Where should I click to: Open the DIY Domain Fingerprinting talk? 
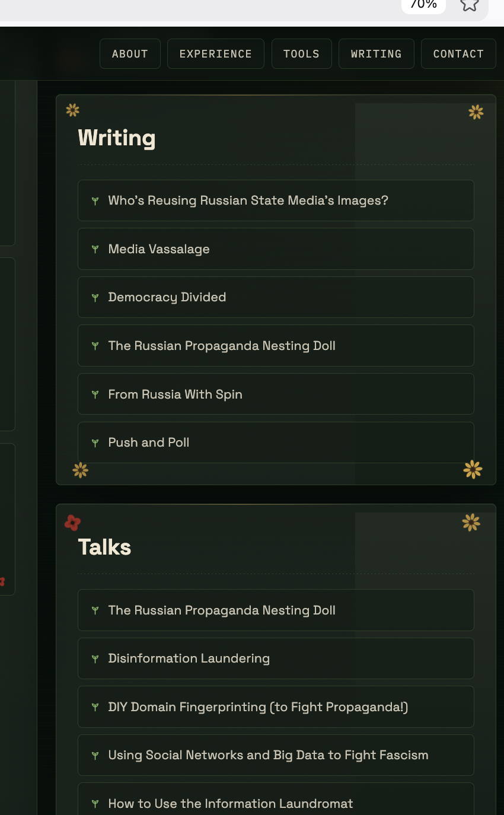tap(276, 707)
